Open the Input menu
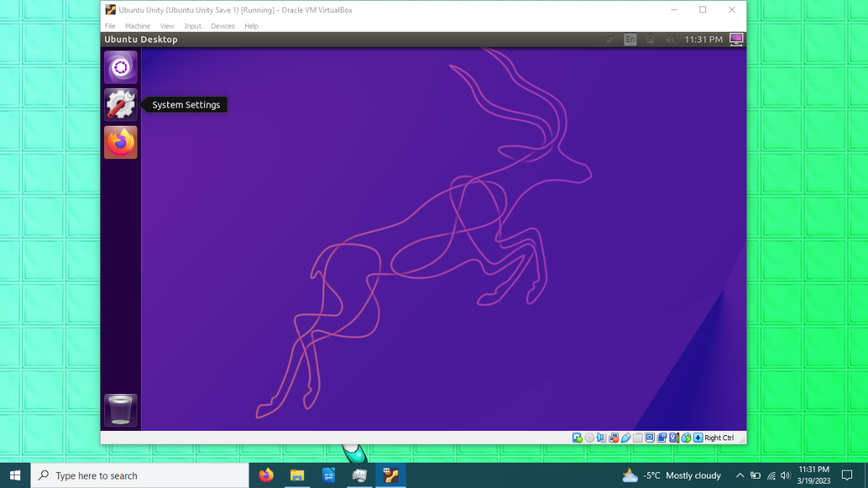 click(x=192, y=26)
